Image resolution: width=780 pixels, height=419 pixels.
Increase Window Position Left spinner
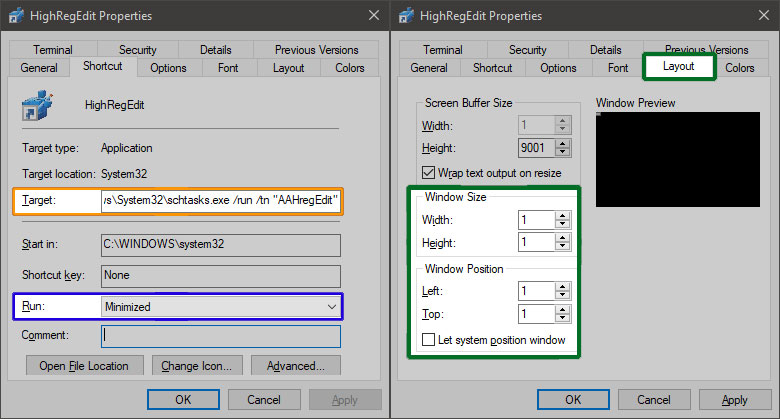(563, 287)
